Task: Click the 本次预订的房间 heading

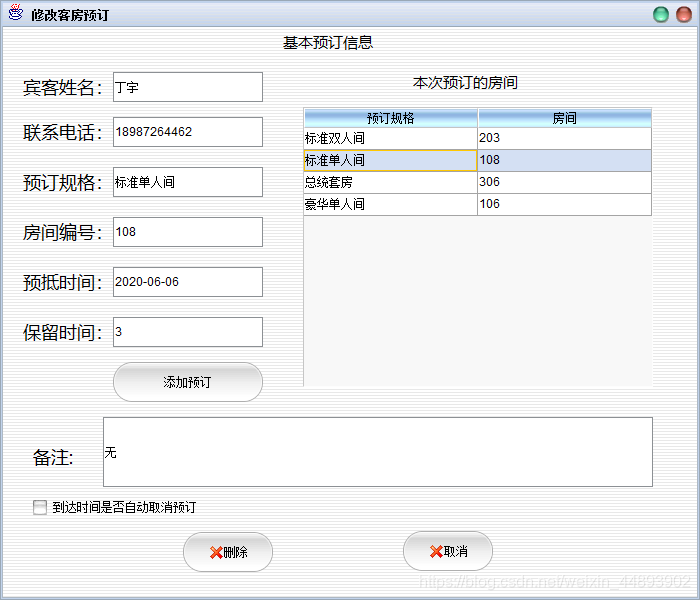Action: (465, 83)
